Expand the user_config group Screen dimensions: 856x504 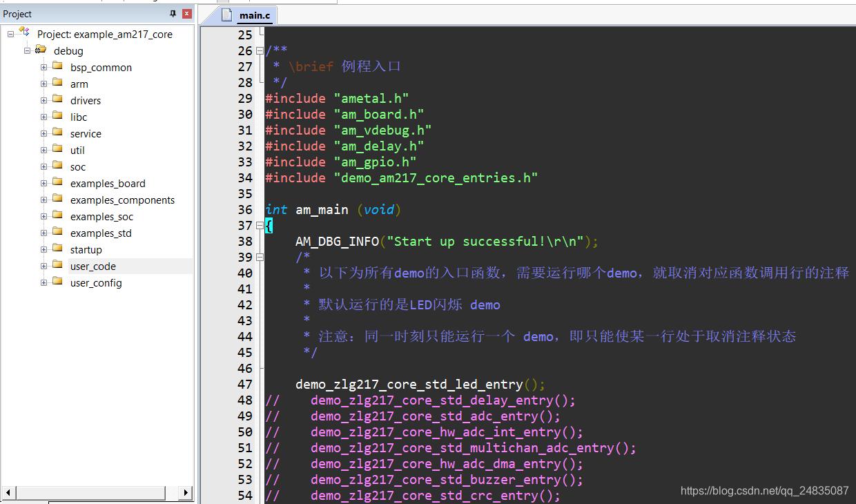click(x=43, y=282)
